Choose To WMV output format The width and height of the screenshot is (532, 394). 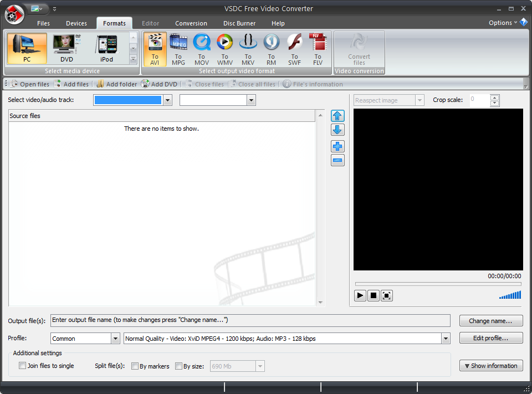pyautogui.click(x=224, y=49)
